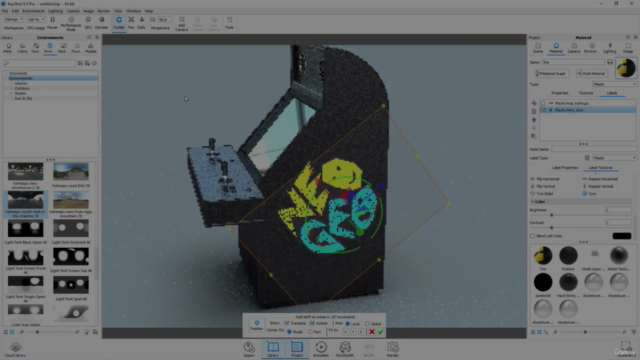Open the Render menu
The height and width of the screenshot is (360, 640).
coord(104,11)
